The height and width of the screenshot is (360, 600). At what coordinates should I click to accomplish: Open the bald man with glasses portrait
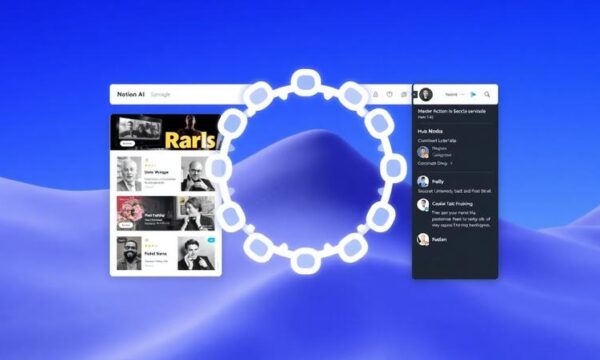197,174
